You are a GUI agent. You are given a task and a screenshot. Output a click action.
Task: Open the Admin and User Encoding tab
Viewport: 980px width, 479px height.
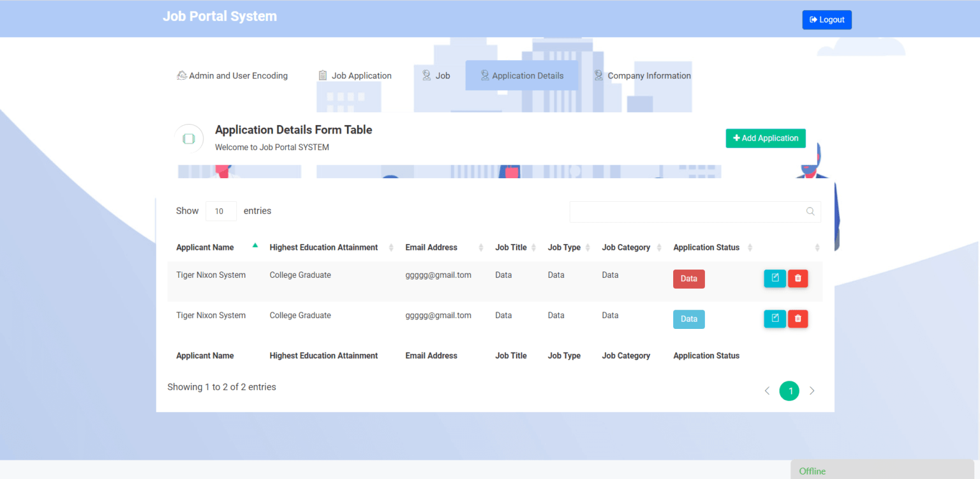click(x=232, y=75)
